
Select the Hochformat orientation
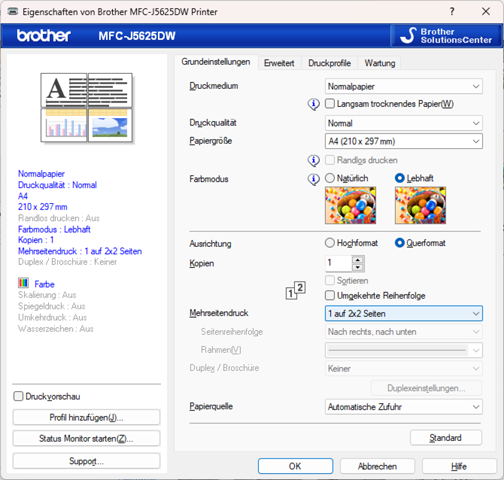pyautogui.click(x=329, y=243)
